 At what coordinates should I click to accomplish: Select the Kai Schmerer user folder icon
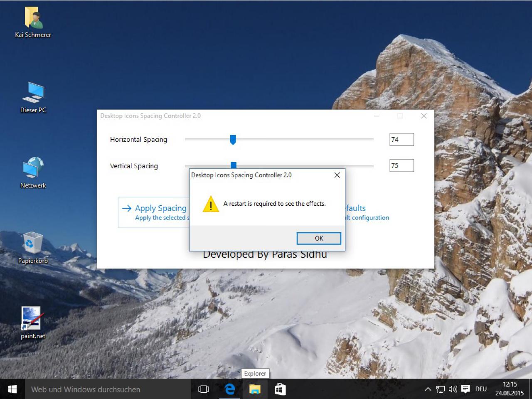(33, 23)
